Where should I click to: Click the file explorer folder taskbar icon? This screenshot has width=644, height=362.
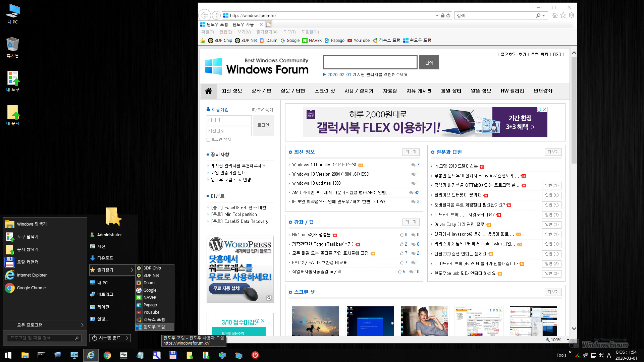click(25, 355)
